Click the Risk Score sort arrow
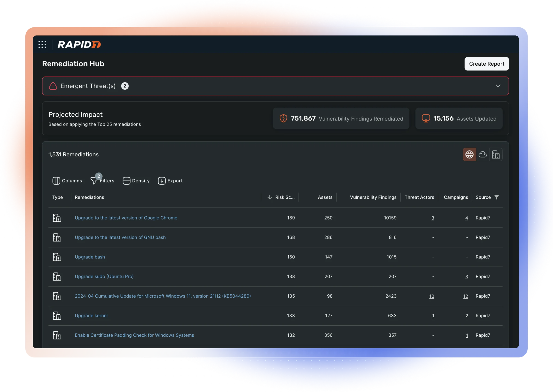 tap(269, 197)
